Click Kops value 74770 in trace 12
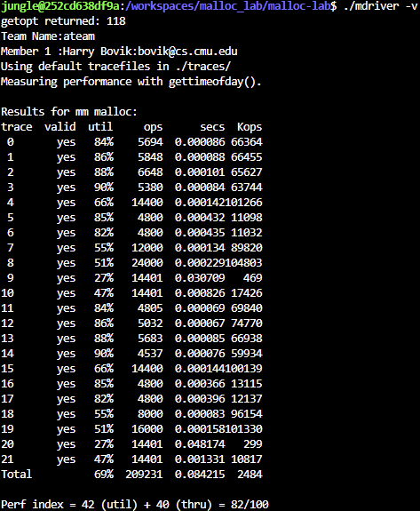Screen dimensions: 420x511 (x=247, y=323)
